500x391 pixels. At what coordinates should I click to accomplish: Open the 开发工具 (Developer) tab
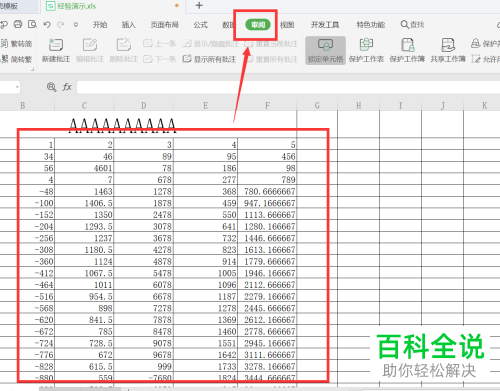(x=325, y=25)
